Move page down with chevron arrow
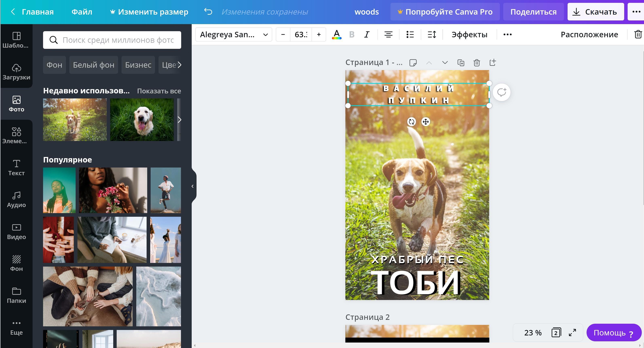 [445, 63]
